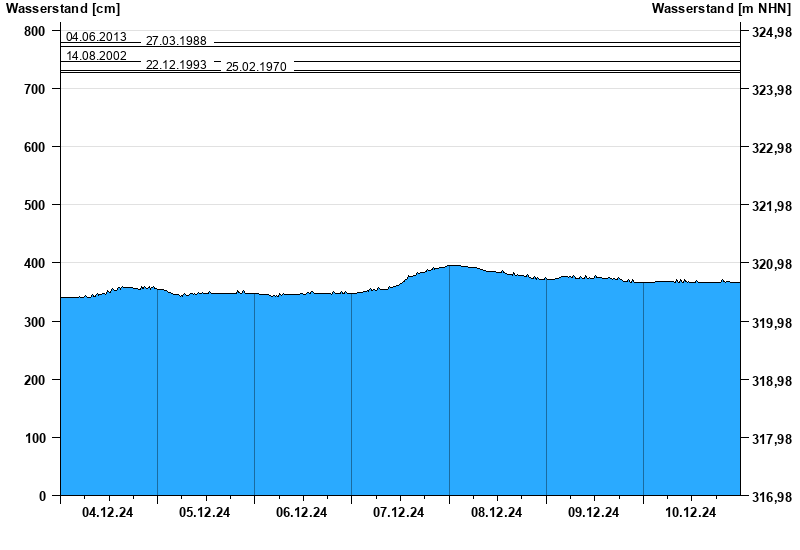
Task: Click the 06.12.24 date label
Action: 303,513
